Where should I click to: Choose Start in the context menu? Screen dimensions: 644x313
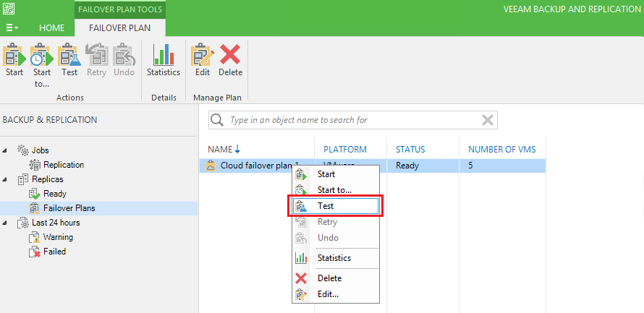(x=336, y=174)
